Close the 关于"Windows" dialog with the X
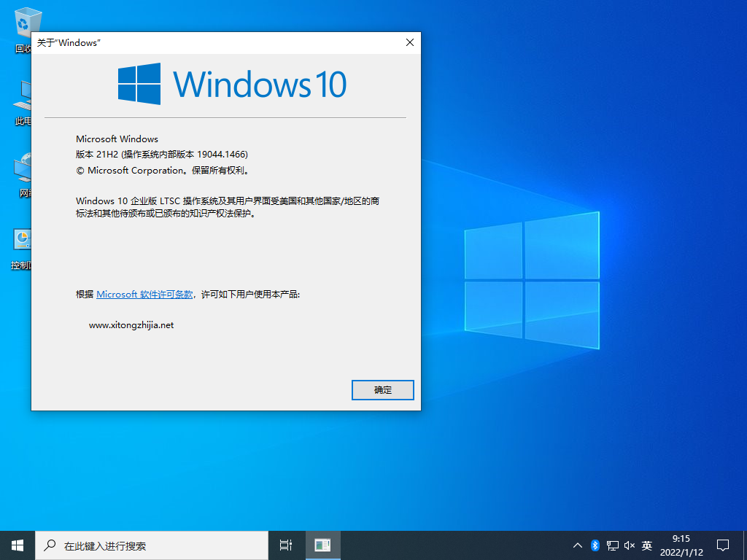Image resolution: width=747 pixels, height=560 pixels. click(409, 42)
